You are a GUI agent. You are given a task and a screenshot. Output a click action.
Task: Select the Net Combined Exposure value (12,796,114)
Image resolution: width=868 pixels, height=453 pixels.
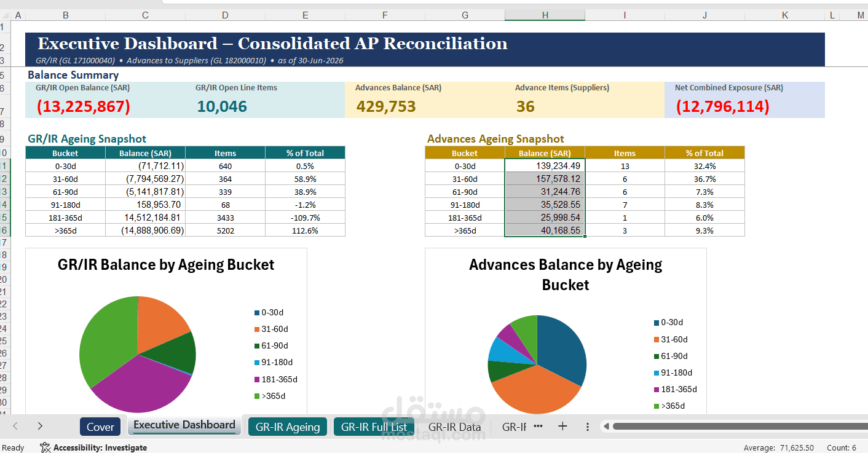(722, 106)
